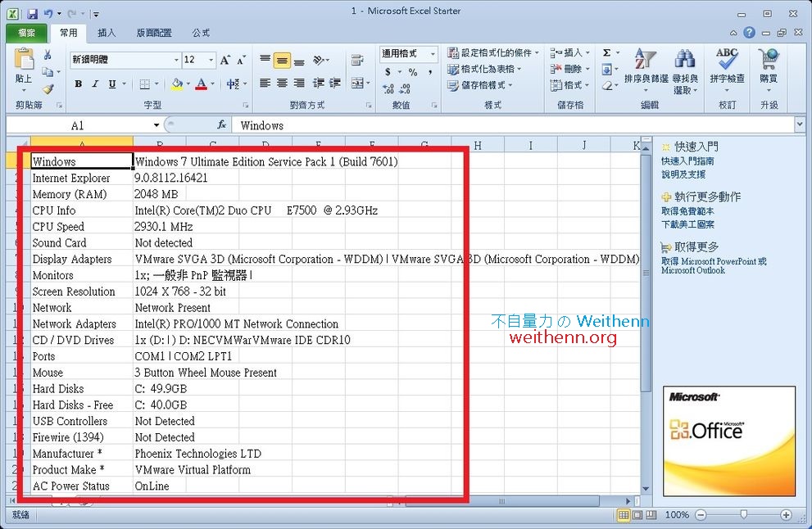The image size is (812, 529).
Task: Toggle middle vertical alignment
Action: 282,61
